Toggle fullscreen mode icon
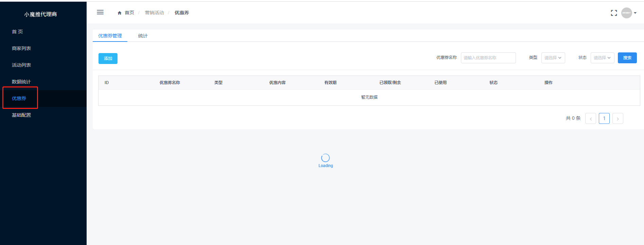 614,13
